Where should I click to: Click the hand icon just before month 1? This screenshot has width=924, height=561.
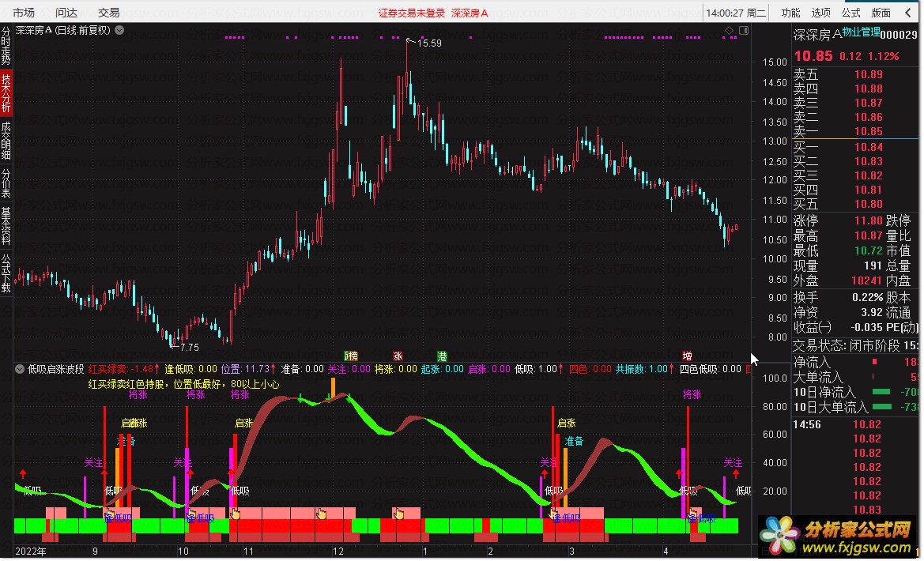tap(399, 514)
